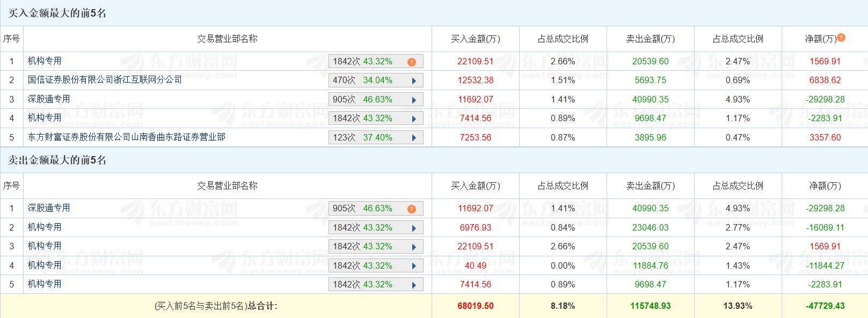The height and width of the screenshot is (318, 868).
Task: Expand arrow in buy-table 深股通专用 row
Action: pyautogui.click(x=414, y=100)
